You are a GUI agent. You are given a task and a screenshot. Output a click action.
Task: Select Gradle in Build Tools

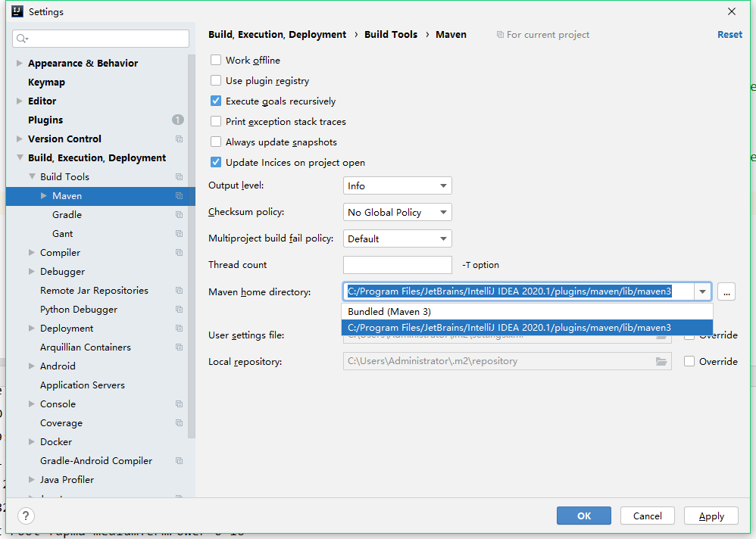tap(67, 215)
